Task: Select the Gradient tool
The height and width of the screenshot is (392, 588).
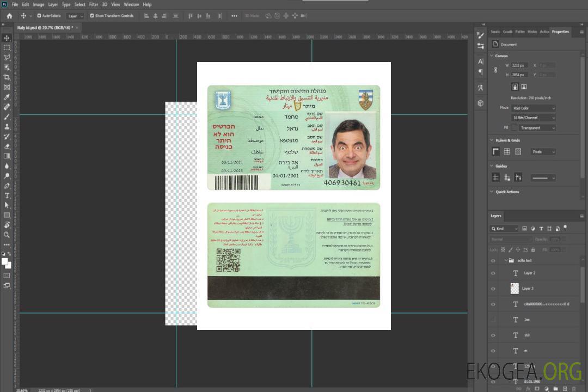Action: point(7,156)
